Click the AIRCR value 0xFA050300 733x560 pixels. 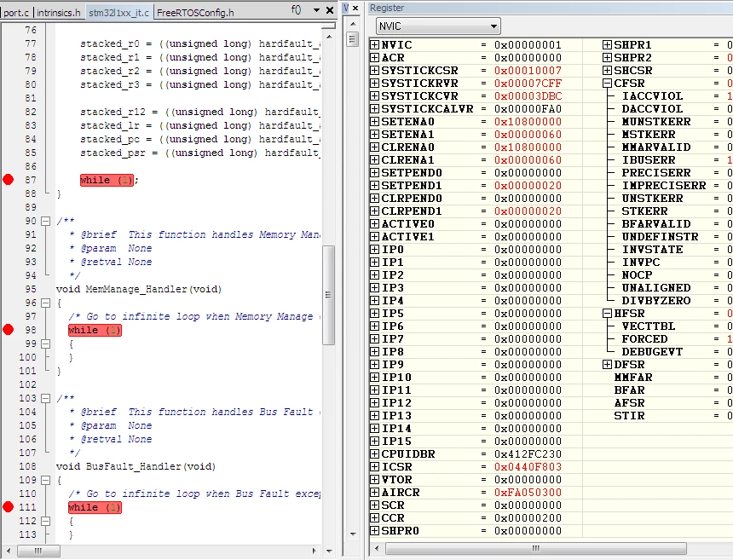(528, 492)
